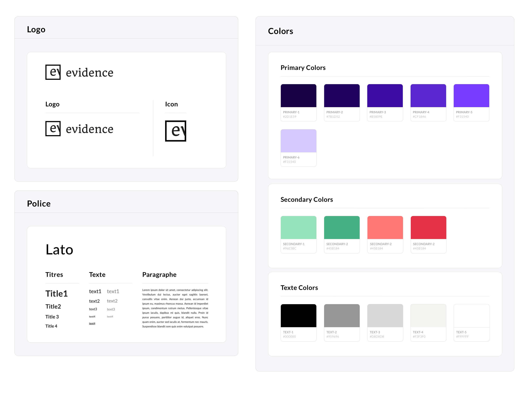Select the PRIMARY-1 dark purple swatch
Viewport: 532px width, 399px height.
click(x=298, y=96)
